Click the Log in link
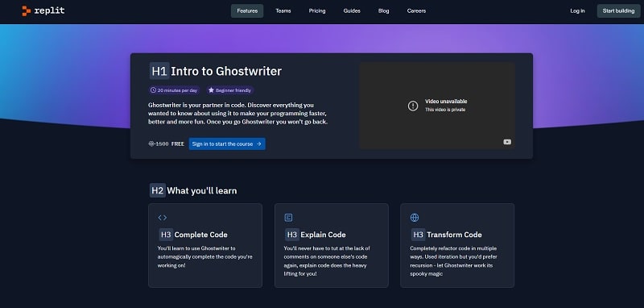This screenshot has width=644, height=308. click(577, 11)
